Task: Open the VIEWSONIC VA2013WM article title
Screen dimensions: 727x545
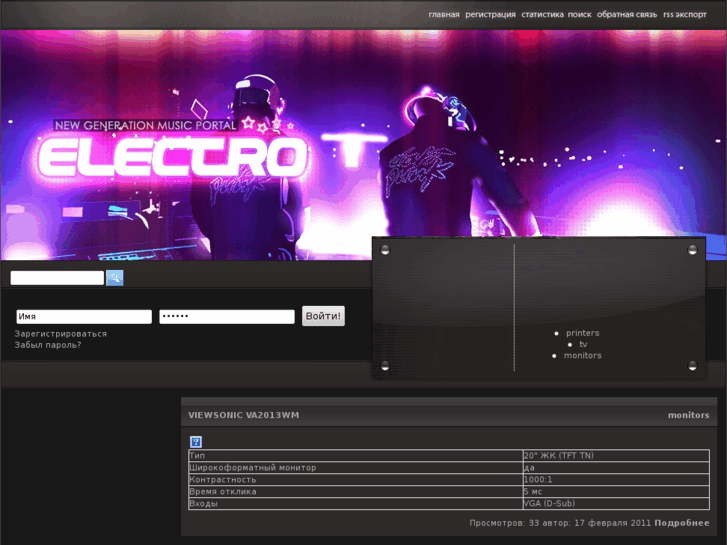Action: pos(244,415)
